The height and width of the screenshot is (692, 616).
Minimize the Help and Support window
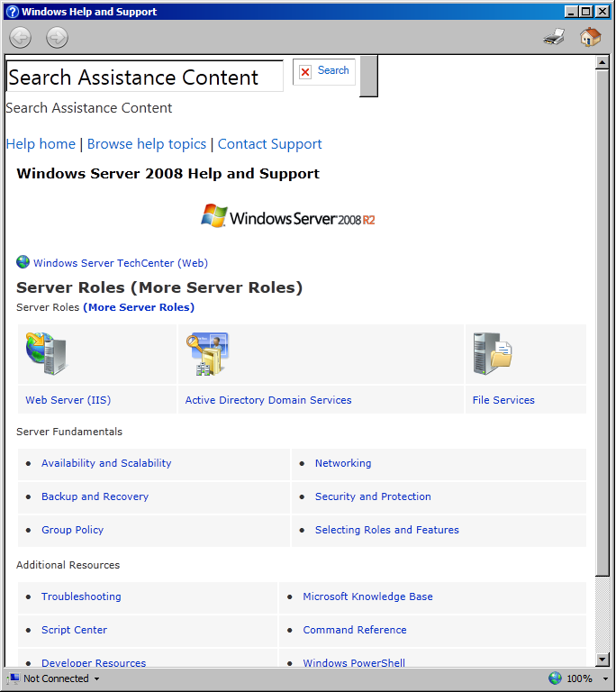click(571, 12)
